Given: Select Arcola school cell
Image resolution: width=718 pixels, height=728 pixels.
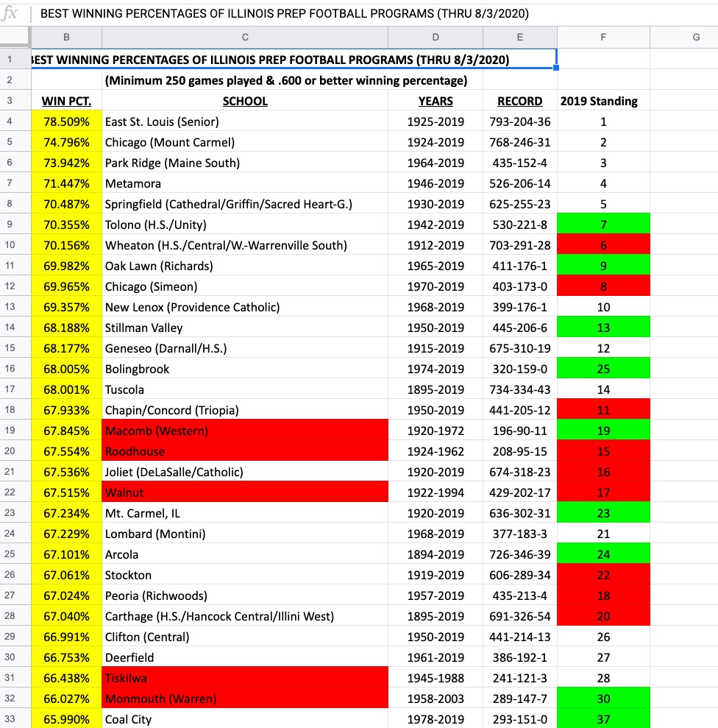Looking at the screenshot, I should point(245,554).
